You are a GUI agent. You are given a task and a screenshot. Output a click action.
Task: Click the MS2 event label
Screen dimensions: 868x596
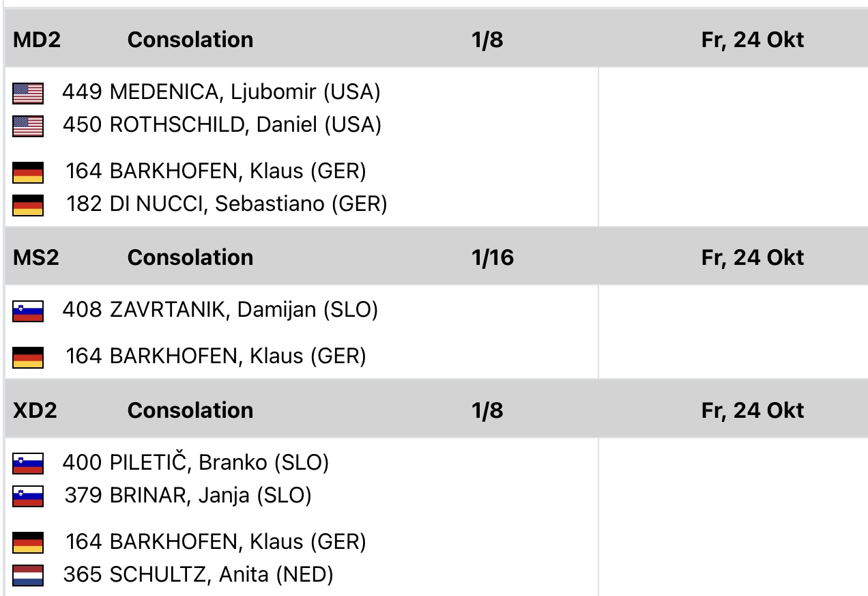36,257
